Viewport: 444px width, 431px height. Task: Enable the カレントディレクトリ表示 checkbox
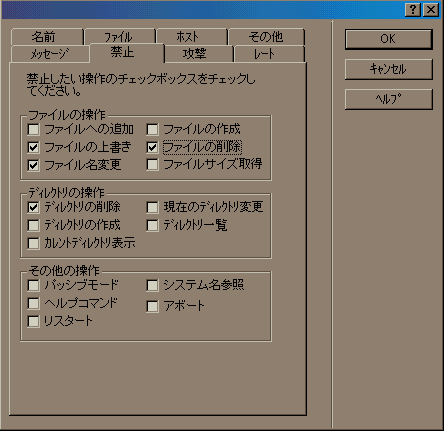pyautogui.click(x=33, y=243)
